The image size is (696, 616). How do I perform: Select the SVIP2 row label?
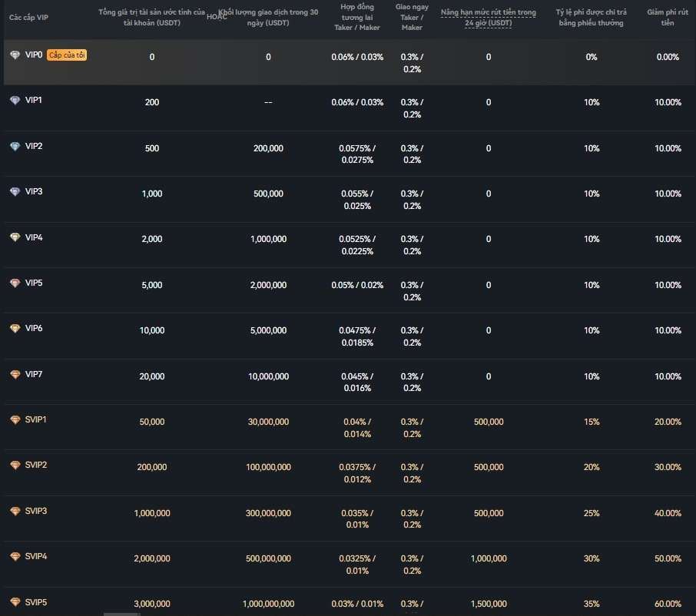[x=36, y=465]
